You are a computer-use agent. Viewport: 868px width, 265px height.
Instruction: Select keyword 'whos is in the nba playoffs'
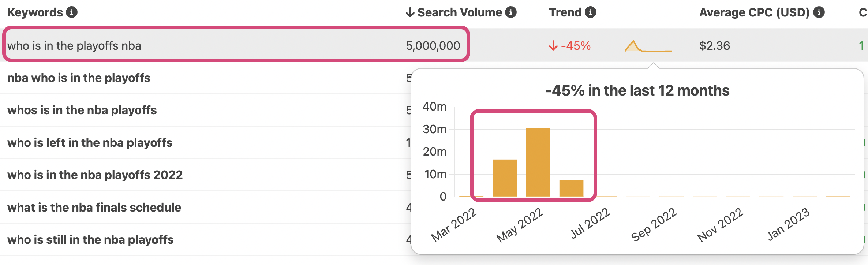pos(82,110)
